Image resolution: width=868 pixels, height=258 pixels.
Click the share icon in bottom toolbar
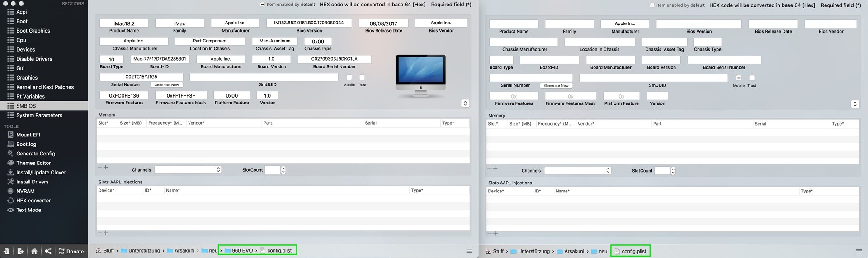pyautogui.click(x=48, y=251)
